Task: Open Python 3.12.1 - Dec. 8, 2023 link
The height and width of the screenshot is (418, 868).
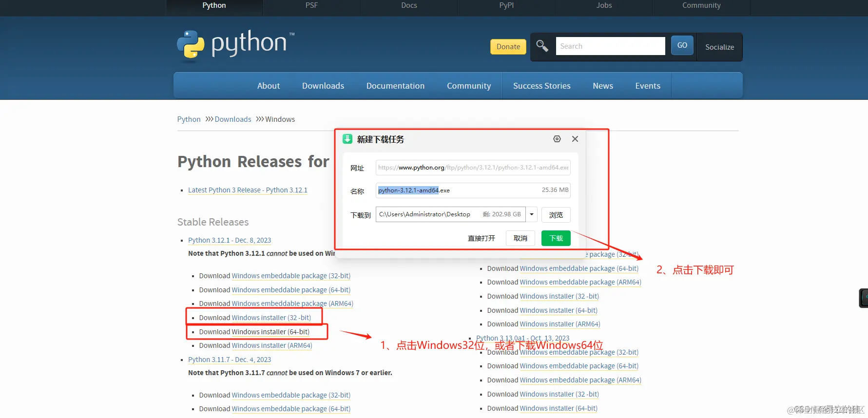Action: (230, 240)
